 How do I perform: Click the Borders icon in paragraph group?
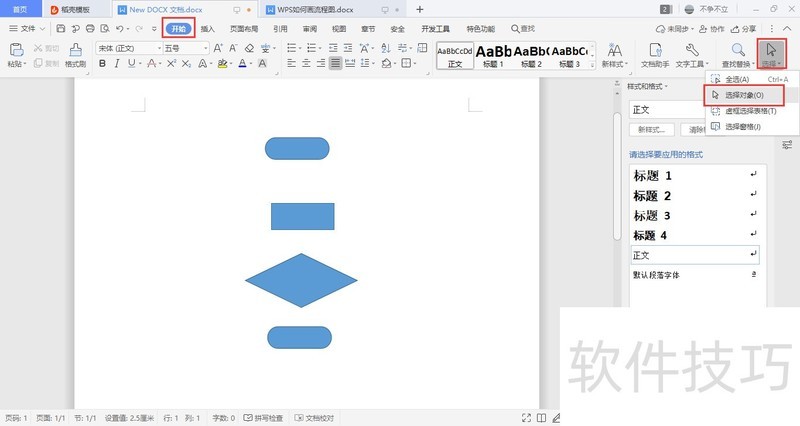[x=406, y=63]
